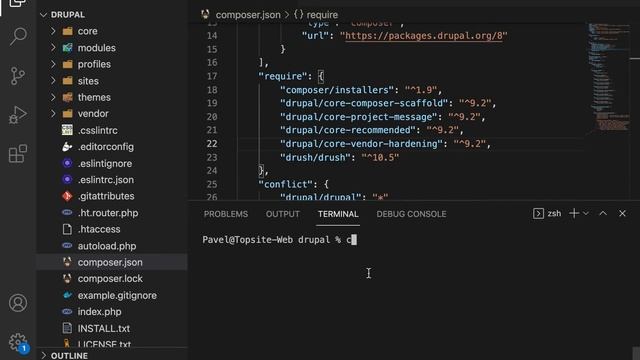
Task: Open the Accounts menu icon
Action: pos(18,303)
